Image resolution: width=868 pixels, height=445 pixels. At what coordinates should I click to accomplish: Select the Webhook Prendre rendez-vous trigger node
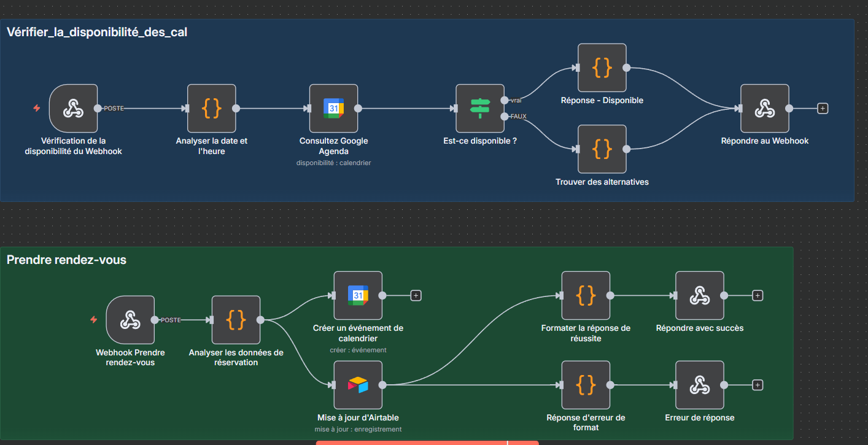pyautogui.click(x=130, y=320)
